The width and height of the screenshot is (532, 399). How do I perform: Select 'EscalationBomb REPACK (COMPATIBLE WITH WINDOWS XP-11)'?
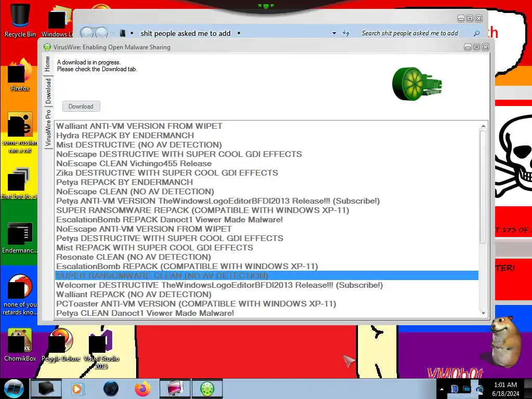pos(267,267)
